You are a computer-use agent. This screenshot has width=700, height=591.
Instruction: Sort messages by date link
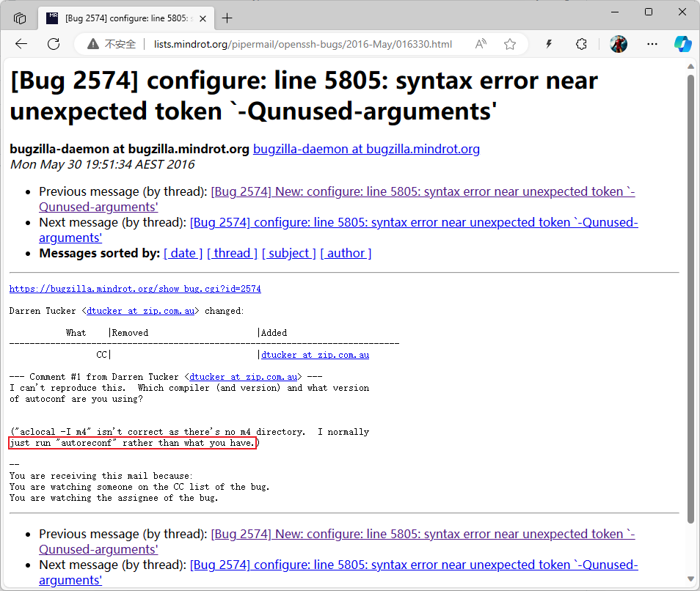[183, 253]
